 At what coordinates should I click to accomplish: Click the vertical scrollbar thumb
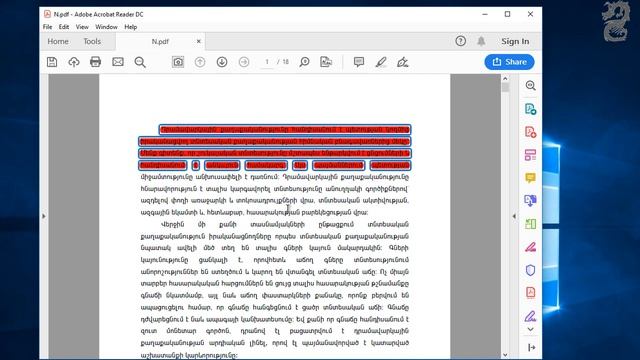[x=505, y=87]
